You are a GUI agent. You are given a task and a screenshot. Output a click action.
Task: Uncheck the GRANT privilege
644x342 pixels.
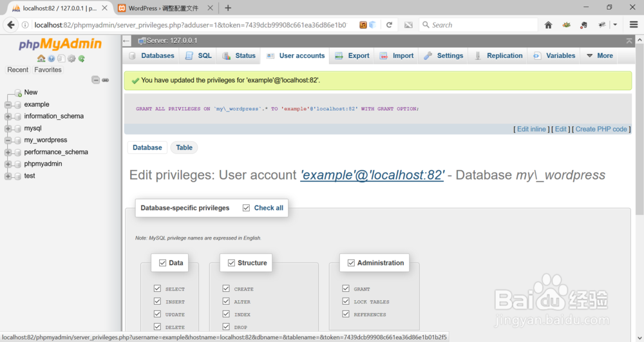click(x=346, y=289)
